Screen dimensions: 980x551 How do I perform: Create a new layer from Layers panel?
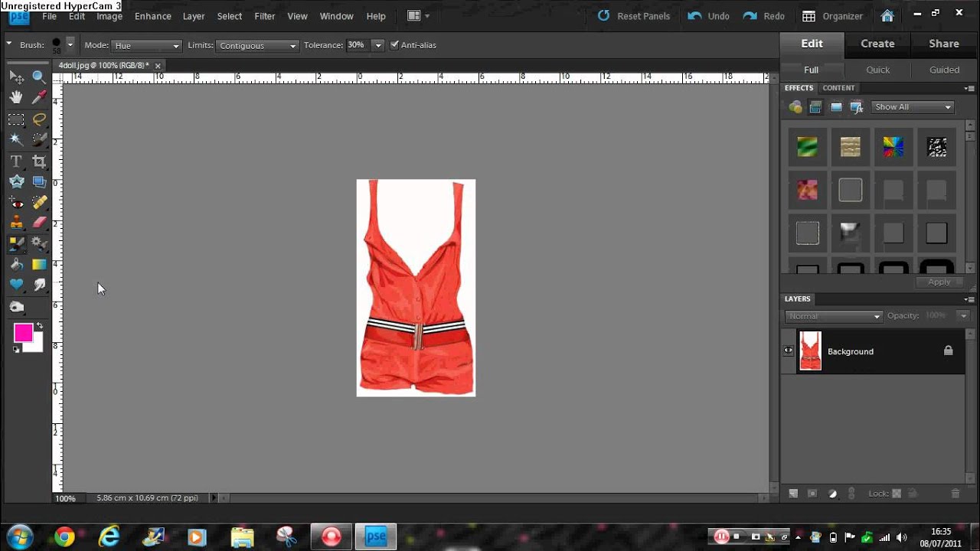pos(793,494)
